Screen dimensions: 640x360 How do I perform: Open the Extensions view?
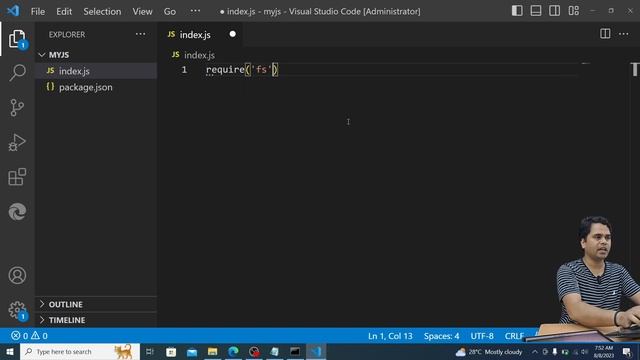tap(17, 177)
